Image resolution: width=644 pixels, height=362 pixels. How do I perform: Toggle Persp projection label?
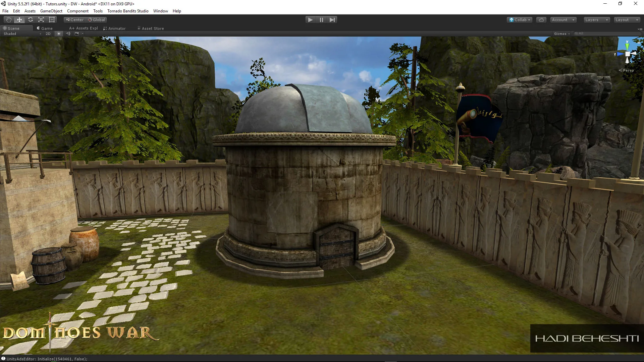point(626,70)
